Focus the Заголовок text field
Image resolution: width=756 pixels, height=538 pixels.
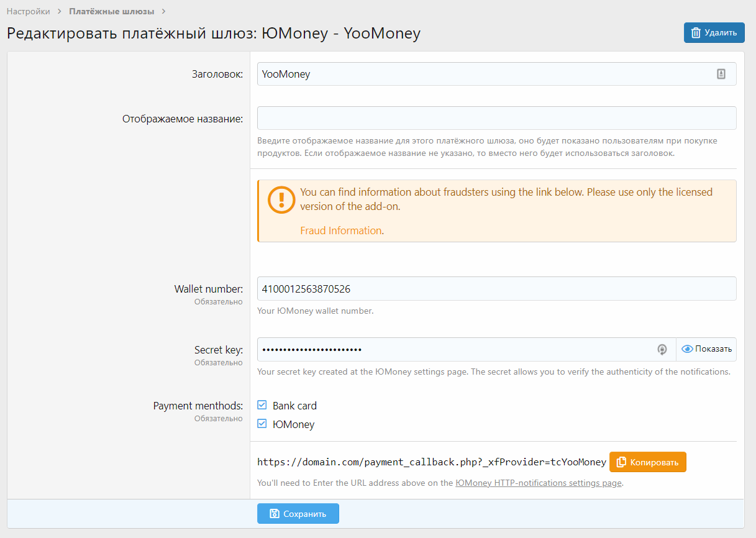click(485, 74)
